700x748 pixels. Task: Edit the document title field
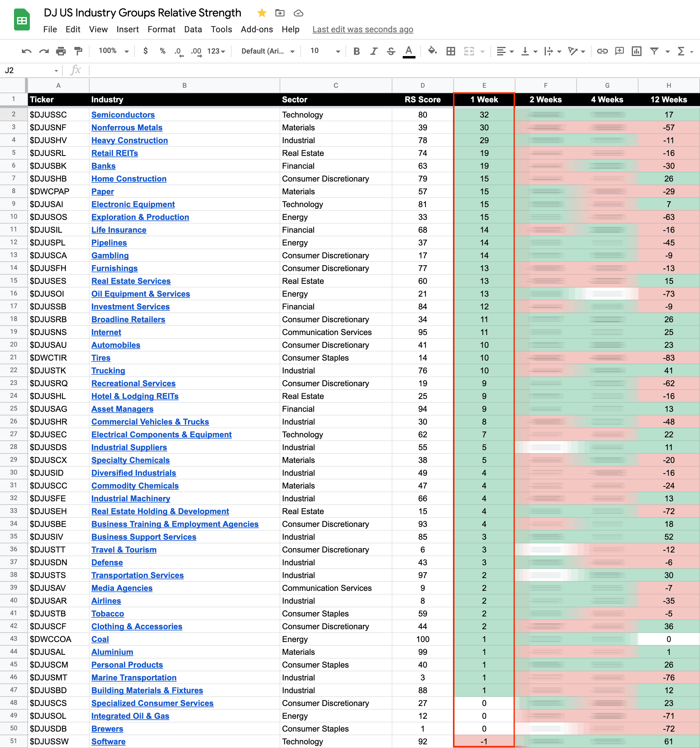coord(142,13)
